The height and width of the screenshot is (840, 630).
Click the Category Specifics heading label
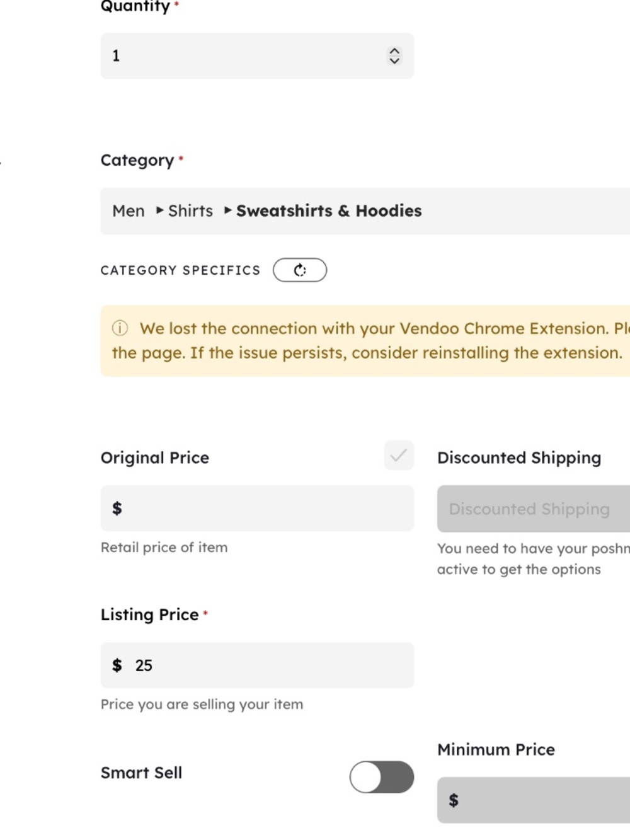[x=180, y=270]
